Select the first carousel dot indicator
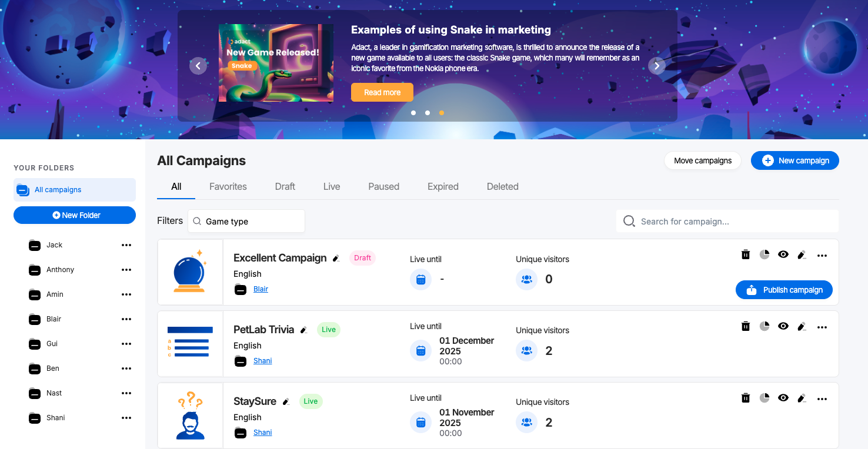 (413, 113)
